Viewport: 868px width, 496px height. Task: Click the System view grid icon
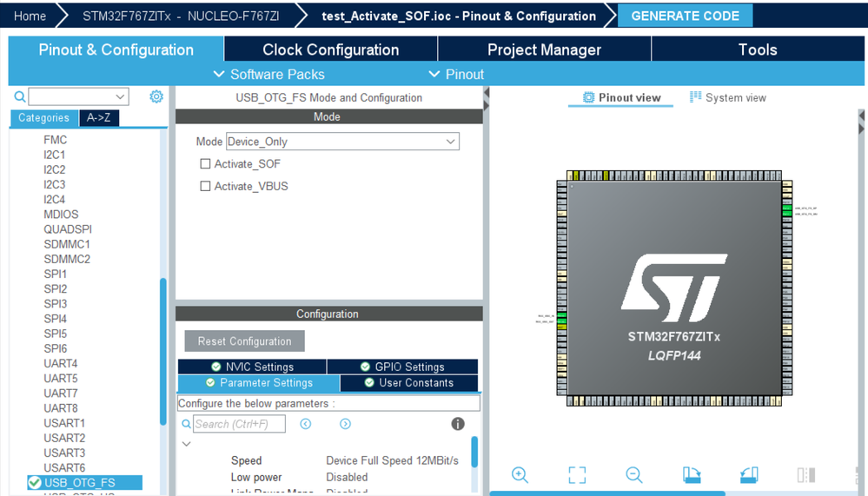click(x=695, y=97)
